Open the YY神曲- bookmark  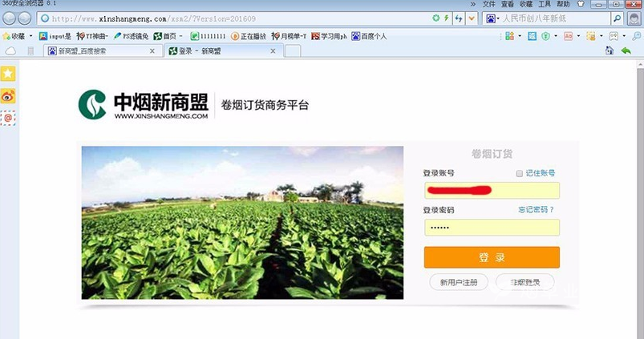click(92, 36)
